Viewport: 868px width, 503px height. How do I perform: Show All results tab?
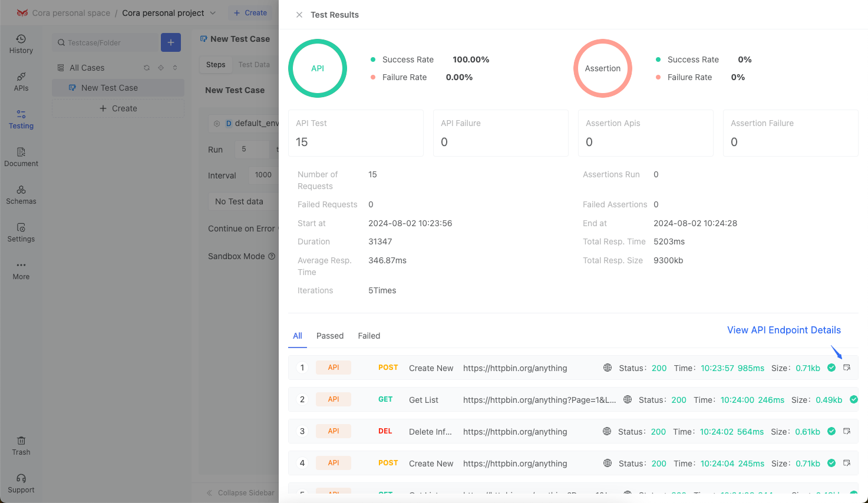pyautogui.click(x=298, y=336)
